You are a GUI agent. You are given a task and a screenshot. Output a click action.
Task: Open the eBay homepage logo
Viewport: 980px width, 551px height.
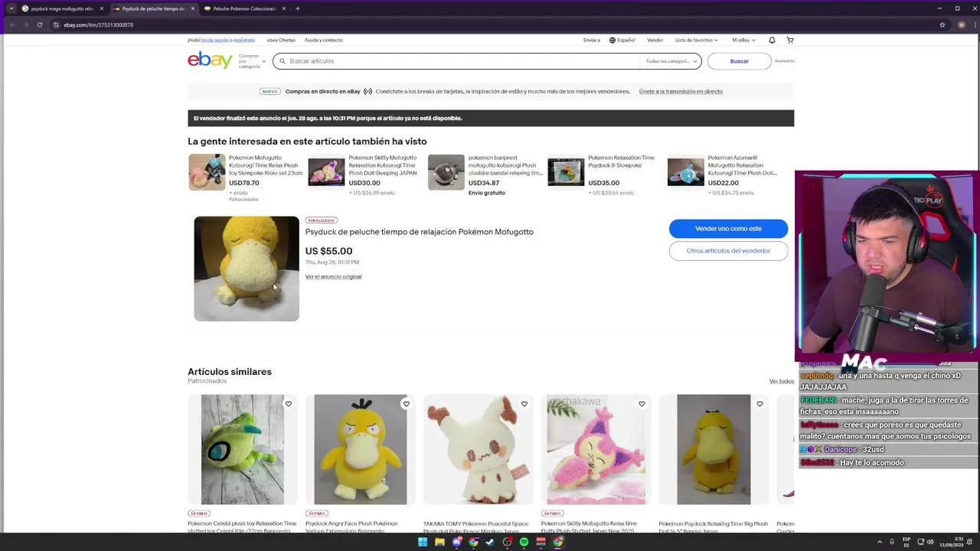pos(210,60)
